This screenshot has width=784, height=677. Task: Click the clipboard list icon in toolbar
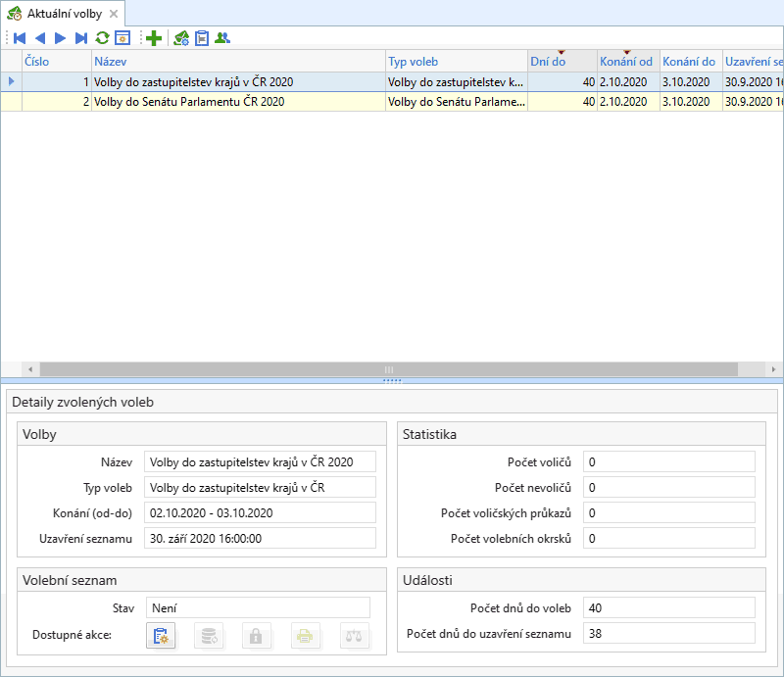click(202, 38)
